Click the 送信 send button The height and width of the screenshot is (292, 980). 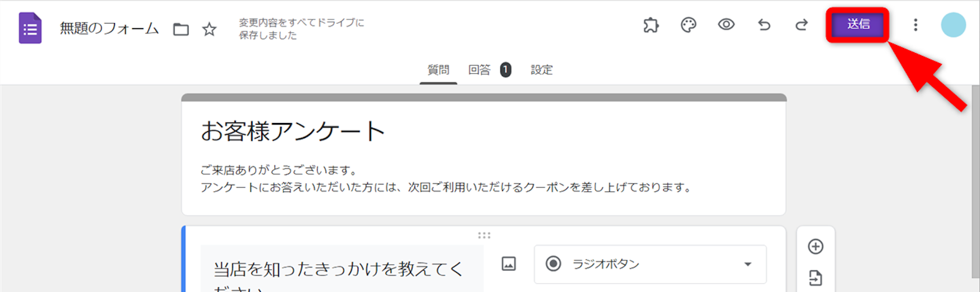click(857, 24)
